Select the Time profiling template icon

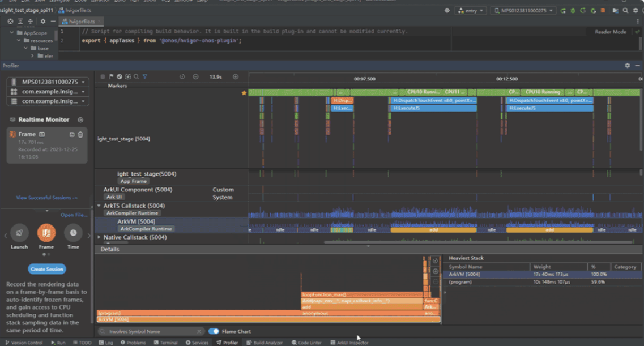coord(73,233)
